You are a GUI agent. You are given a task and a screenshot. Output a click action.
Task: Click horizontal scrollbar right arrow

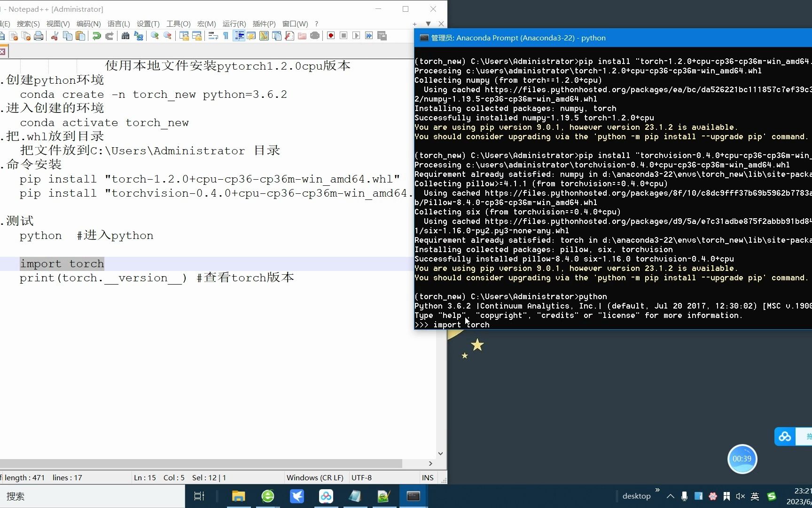(430, 463)
